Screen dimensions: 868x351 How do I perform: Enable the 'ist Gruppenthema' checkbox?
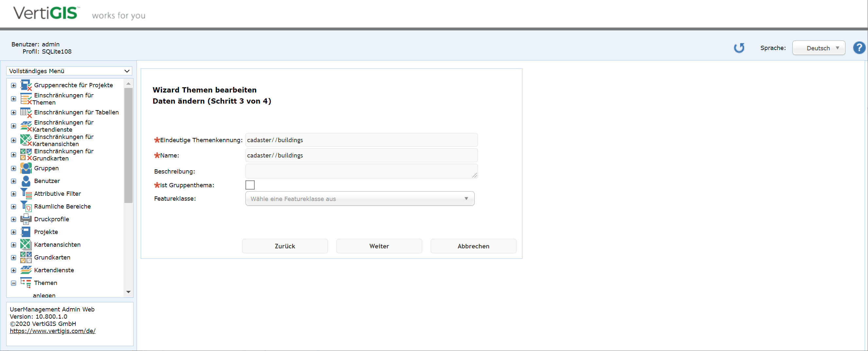[x=250, y=185]
